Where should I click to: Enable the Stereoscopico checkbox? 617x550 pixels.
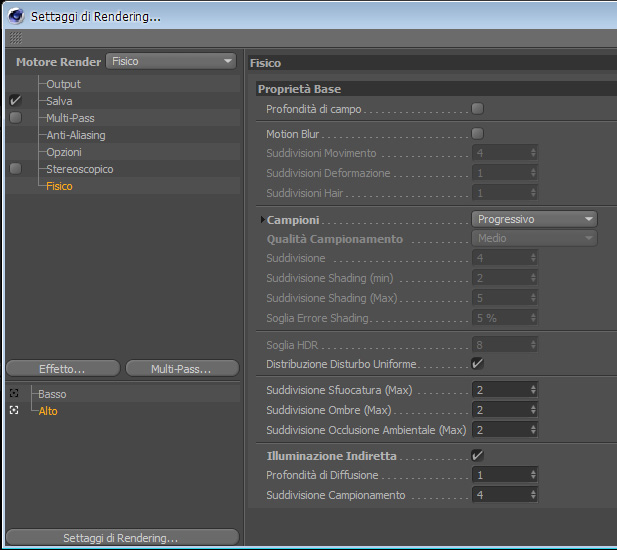[15, 169]
